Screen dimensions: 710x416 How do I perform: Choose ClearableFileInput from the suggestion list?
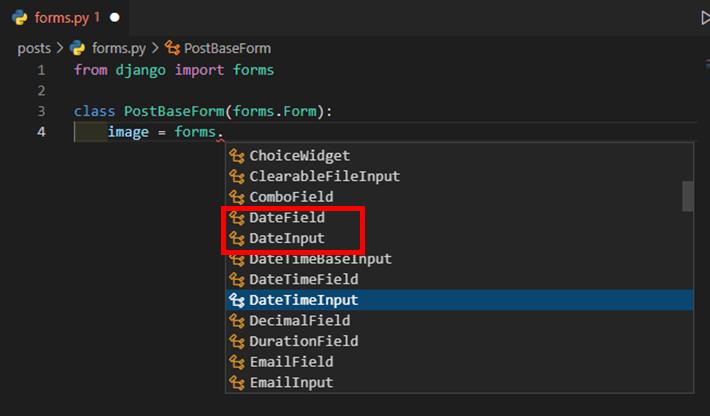(x=460, y=176)
